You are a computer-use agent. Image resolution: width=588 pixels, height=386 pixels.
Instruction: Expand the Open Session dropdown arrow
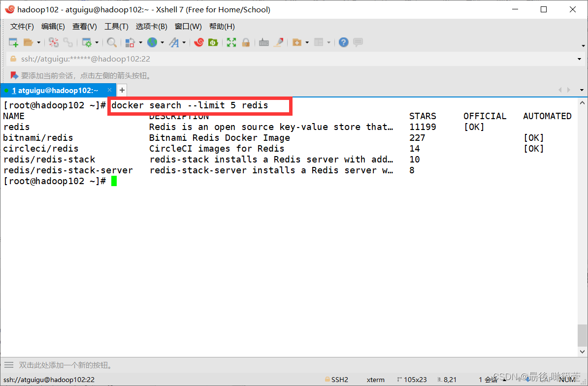(x=38, y=43)
